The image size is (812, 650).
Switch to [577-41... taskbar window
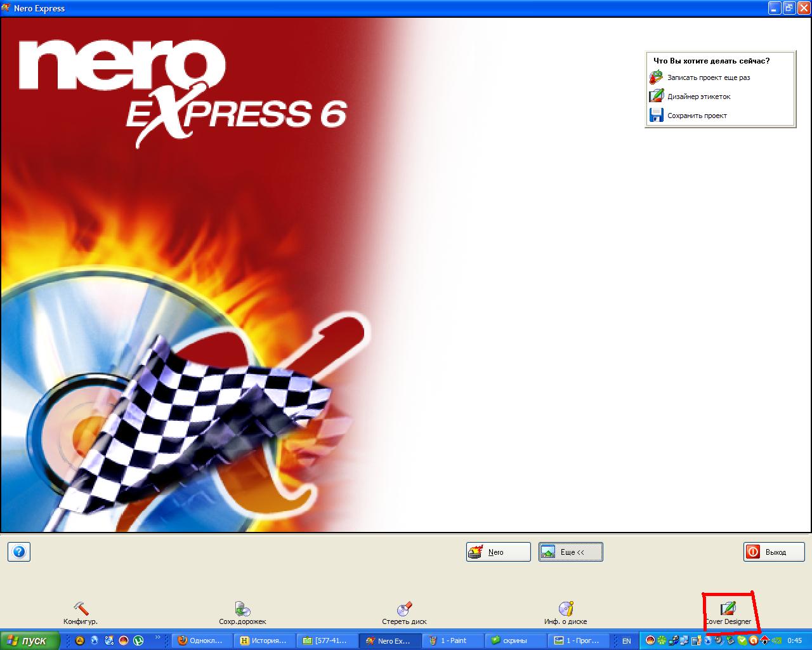point(327,640)
